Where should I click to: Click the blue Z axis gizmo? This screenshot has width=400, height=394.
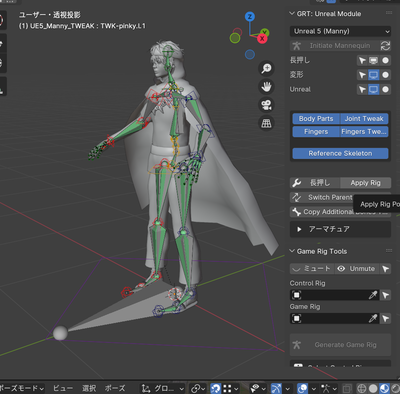(250, 16)
